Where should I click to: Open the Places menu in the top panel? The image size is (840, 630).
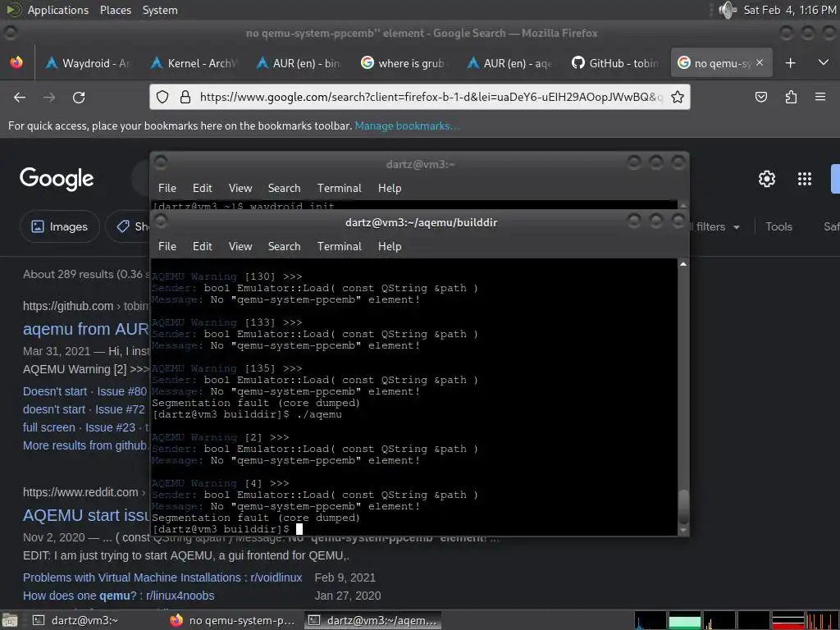point(115,10)
